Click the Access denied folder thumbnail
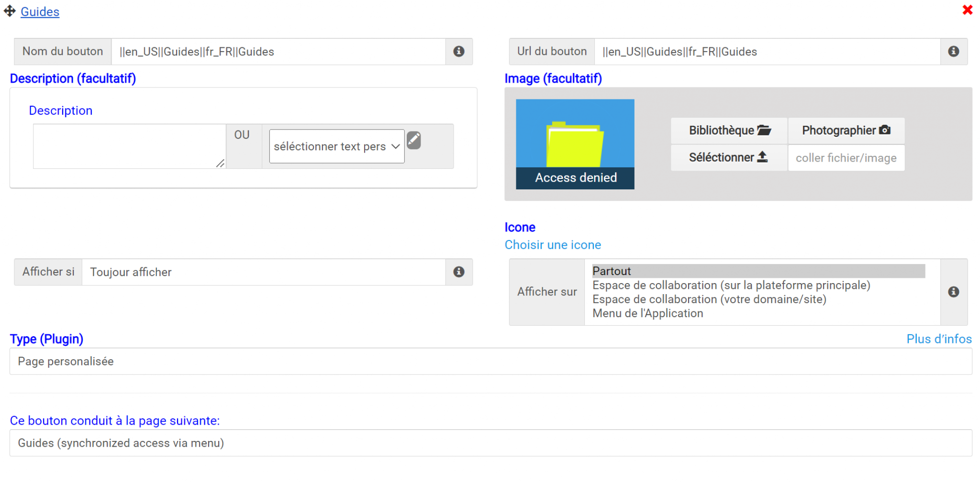 575,144
